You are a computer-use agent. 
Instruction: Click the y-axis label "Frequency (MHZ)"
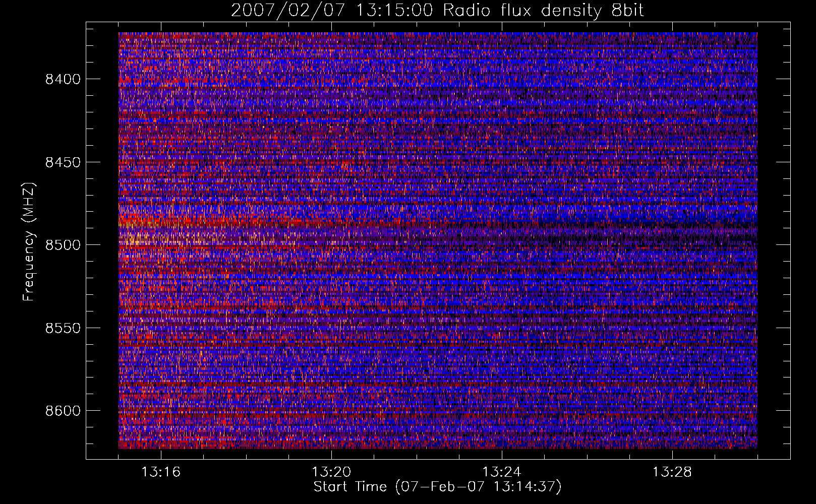[x=29, y=242]
